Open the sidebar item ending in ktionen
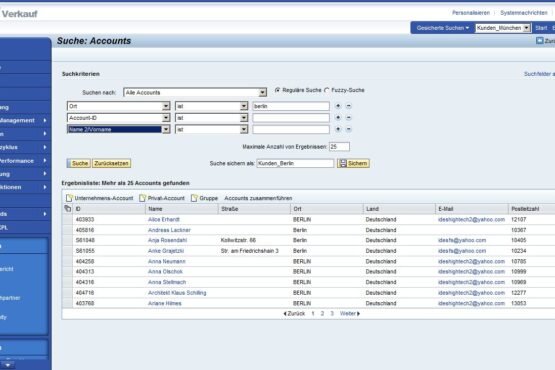The image size is (555, 370). [24, 187]
